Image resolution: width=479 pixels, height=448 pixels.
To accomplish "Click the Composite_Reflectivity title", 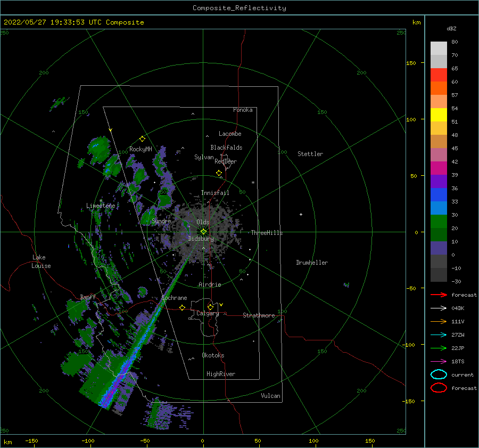I will pyautogui.click(x=240, y=8).
